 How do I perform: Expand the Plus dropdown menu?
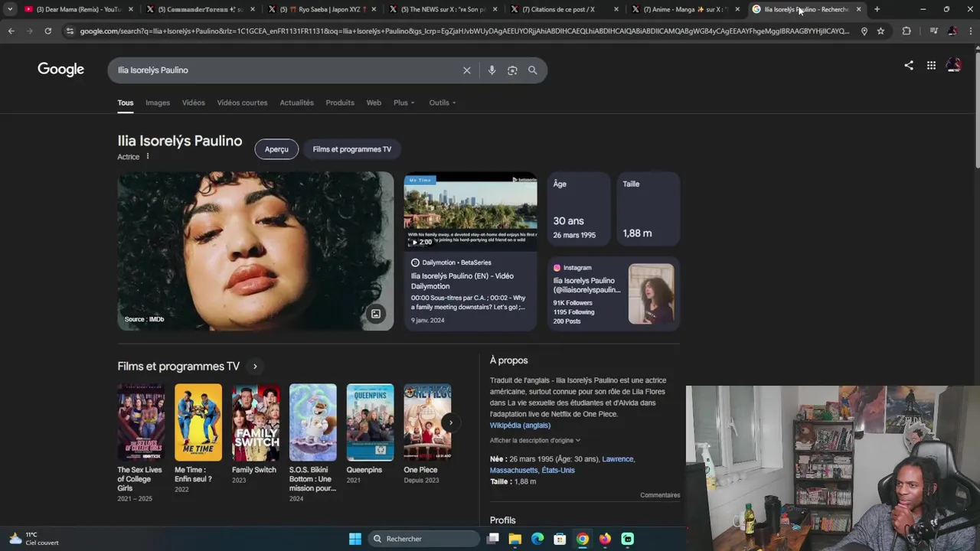(x=404, y=103)
